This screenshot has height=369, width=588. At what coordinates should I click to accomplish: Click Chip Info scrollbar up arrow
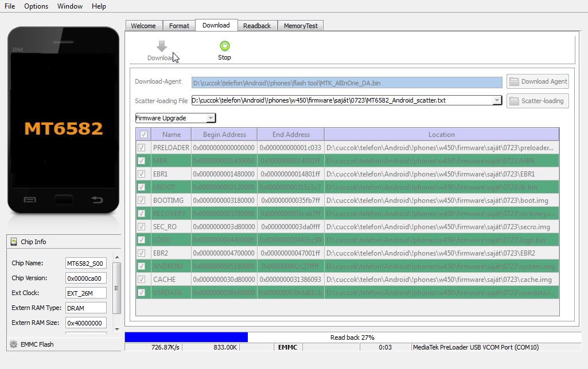click(117, 257)
